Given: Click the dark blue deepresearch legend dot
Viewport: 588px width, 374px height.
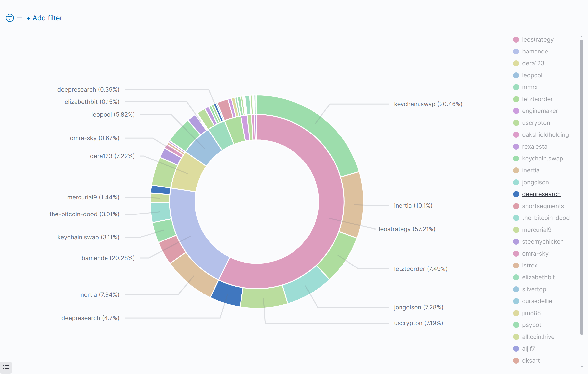Looking at the screenshot, I should 516,194.
